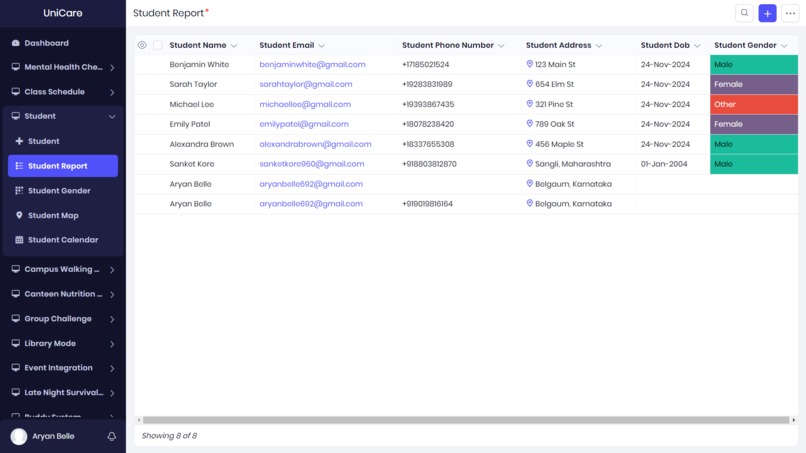806x453 pixels.
Task: Click the Dashboard sidebar icon
Action: [x=15, y=43]
